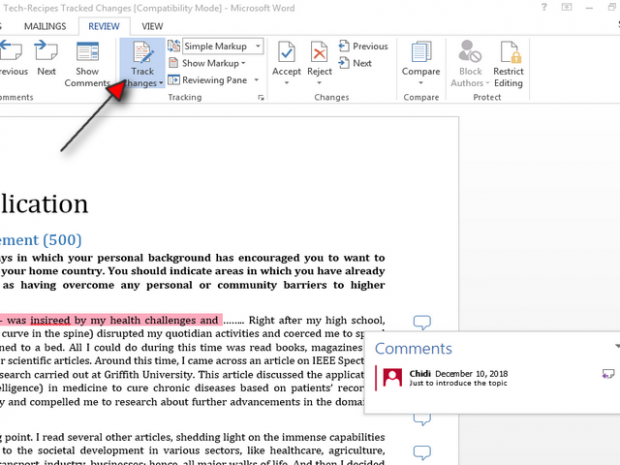
Task: Open the VIEW tab
Action: (x=152, y=26)
